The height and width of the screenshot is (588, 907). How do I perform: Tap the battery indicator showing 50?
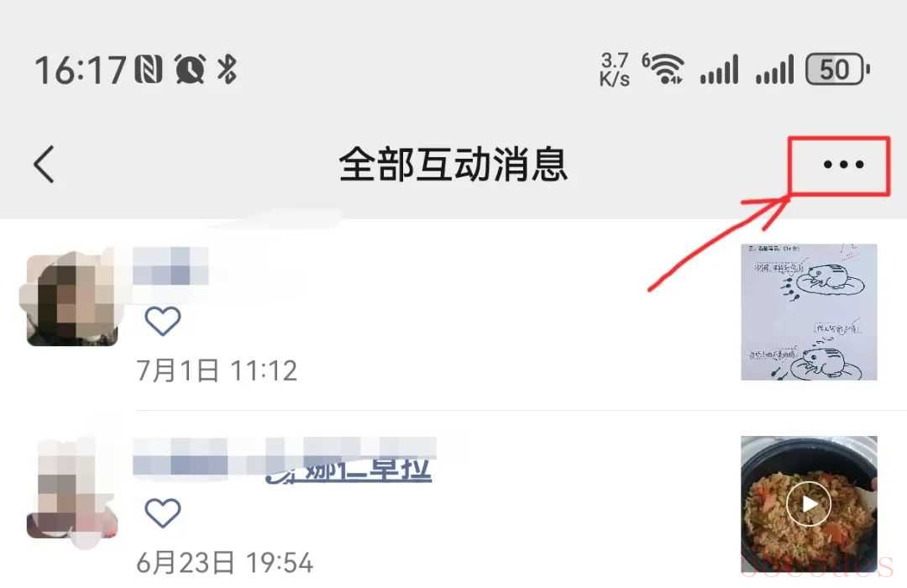click(837, 70)
